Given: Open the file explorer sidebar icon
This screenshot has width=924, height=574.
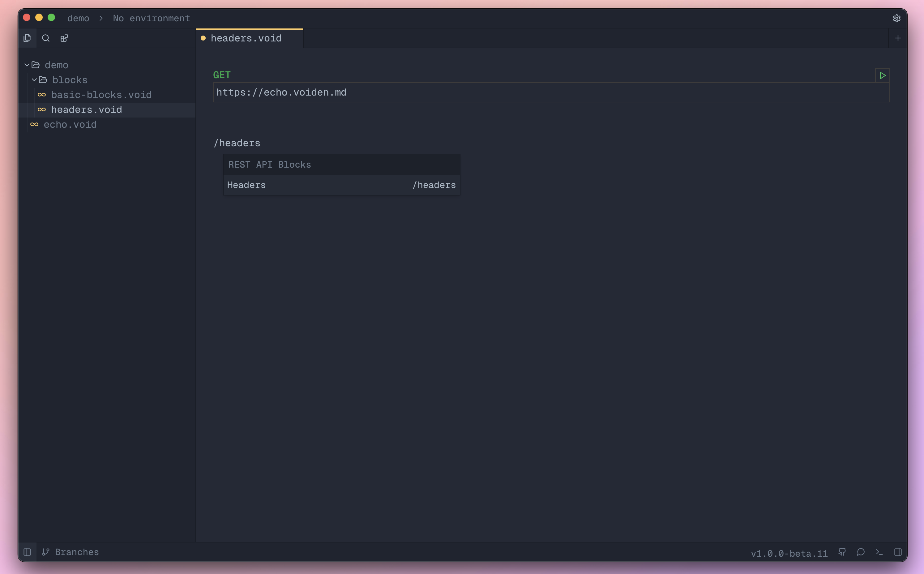Looking at the screenshot, I should click(27, 38).
